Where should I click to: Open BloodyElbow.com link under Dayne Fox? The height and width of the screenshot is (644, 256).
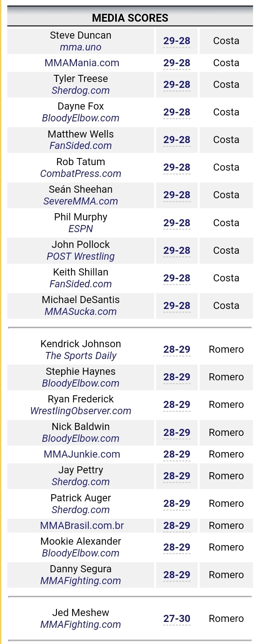(80, 118)
